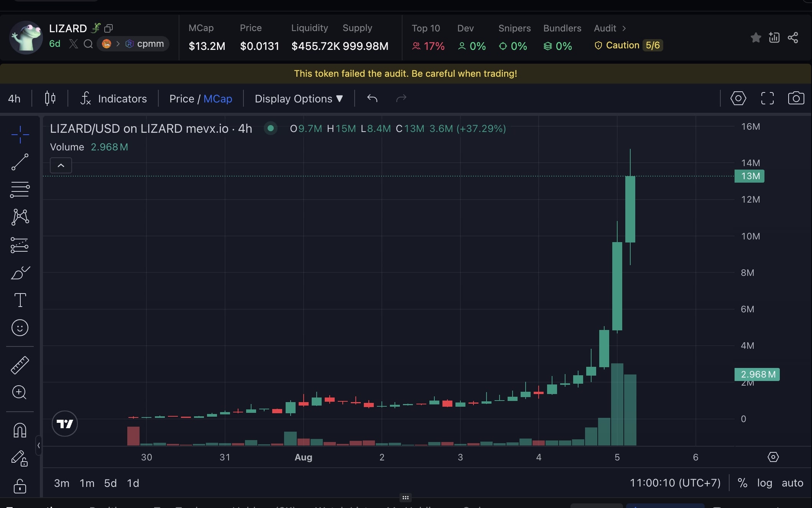Open candlestick chart style selector
The width and height of the screenshot is (812, 508).
[50, 99]
